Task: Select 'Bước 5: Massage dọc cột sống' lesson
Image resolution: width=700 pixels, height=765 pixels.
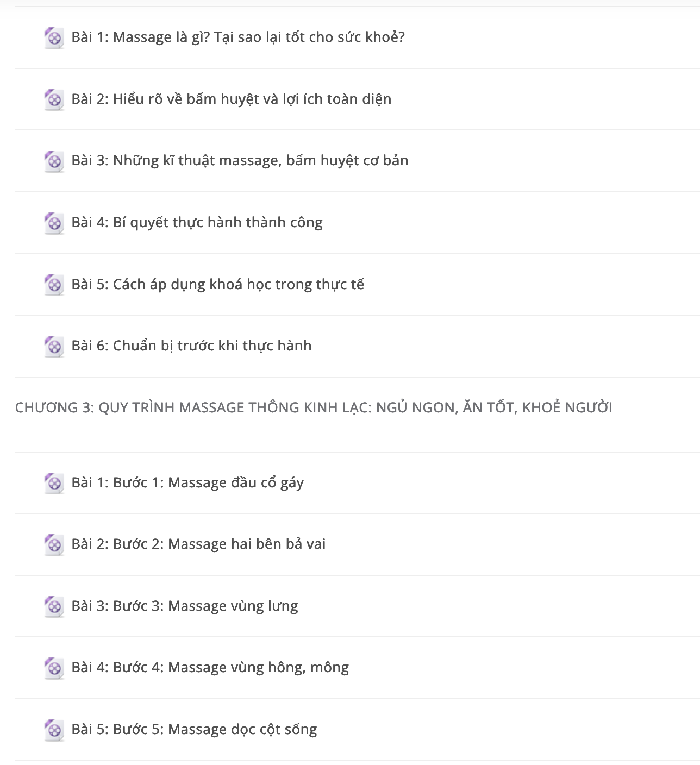Action: coord(194,729)
